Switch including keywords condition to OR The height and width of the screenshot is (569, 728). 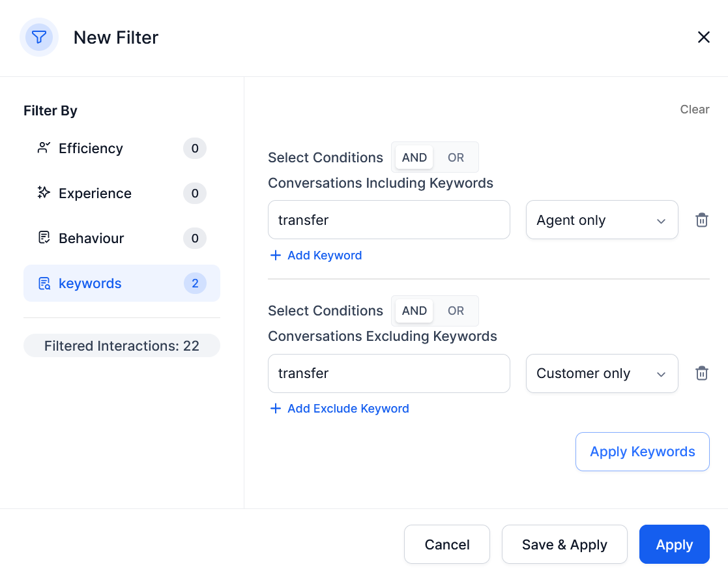tap(456, 158)
